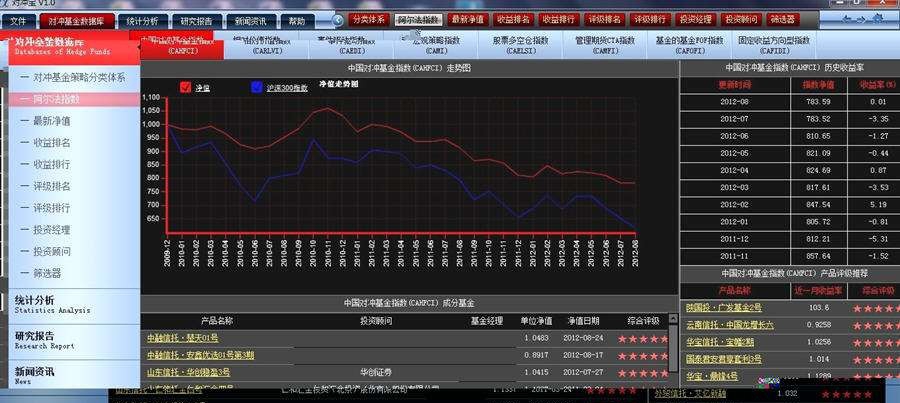Open the 文件 menu
This screenshot has width=900, height=403.
point(18,21)
